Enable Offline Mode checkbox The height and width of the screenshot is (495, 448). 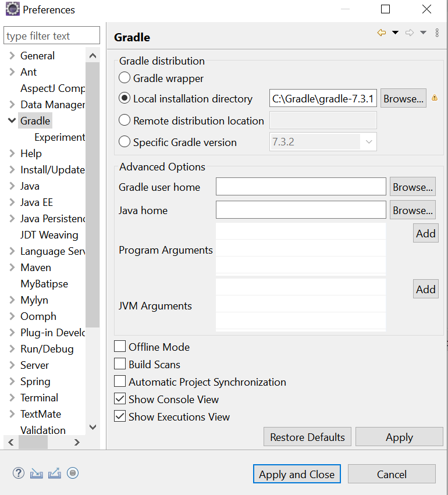(x=120, y=346)
